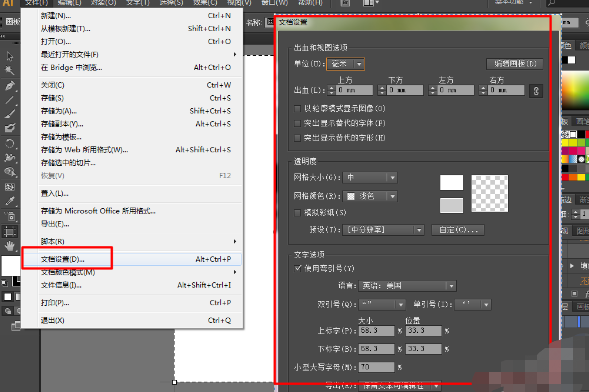Viewport: 589px width, 392px height.
Task: Choose 文档设置(D) menu item
Action: click(140, 259)
